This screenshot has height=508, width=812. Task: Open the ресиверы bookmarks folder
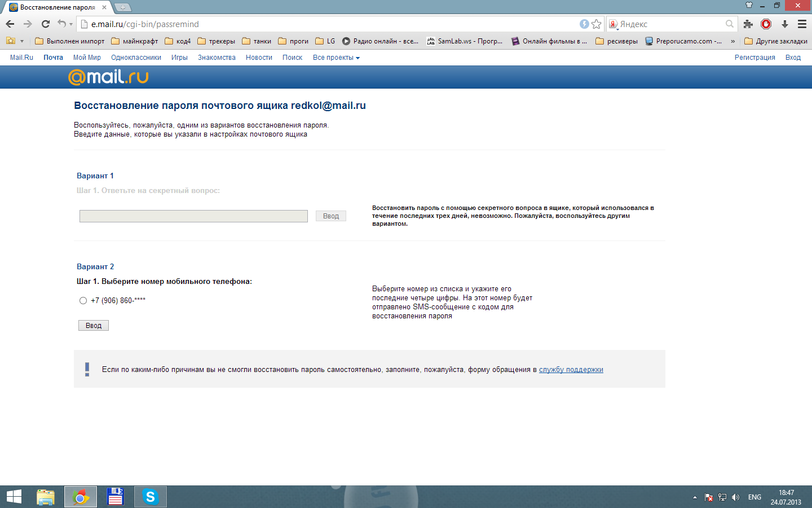click(x=616, y=41)
